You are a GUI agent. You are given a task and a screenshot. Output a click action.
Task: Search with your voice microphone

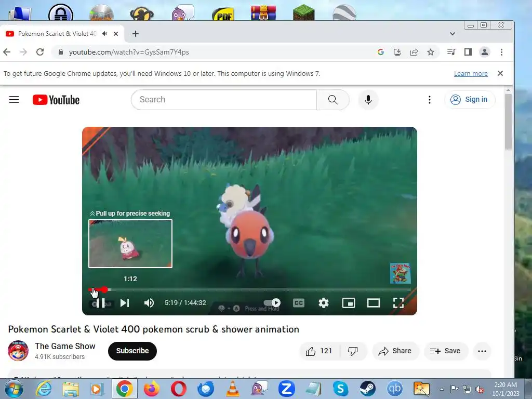tap(368, 99)
